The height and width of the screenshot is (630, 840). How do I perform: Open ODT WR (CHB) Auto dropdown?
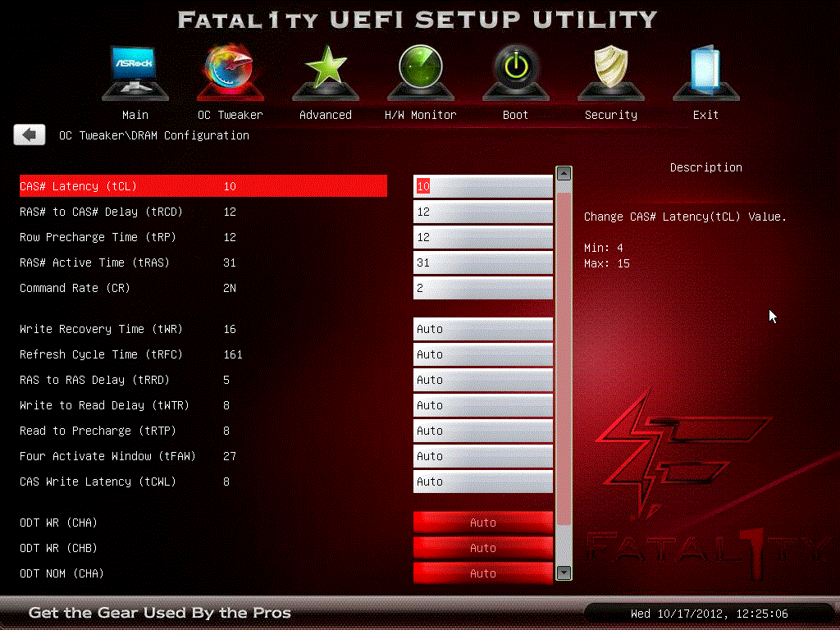482,548
